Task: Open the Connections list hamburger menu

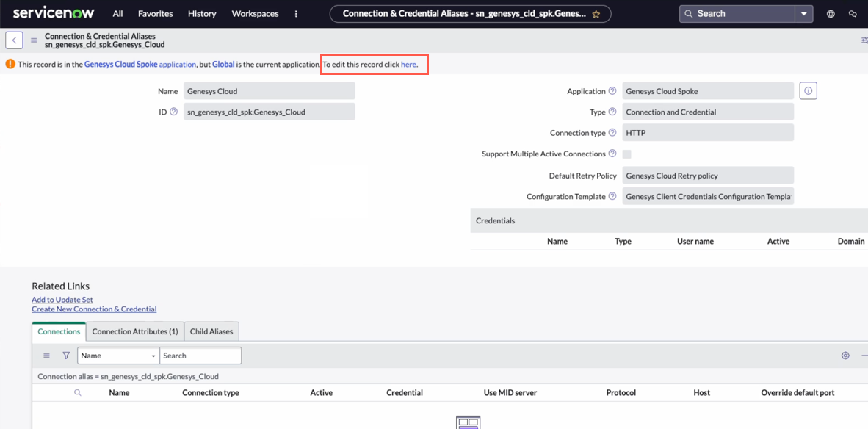Action: click(46, 356)
